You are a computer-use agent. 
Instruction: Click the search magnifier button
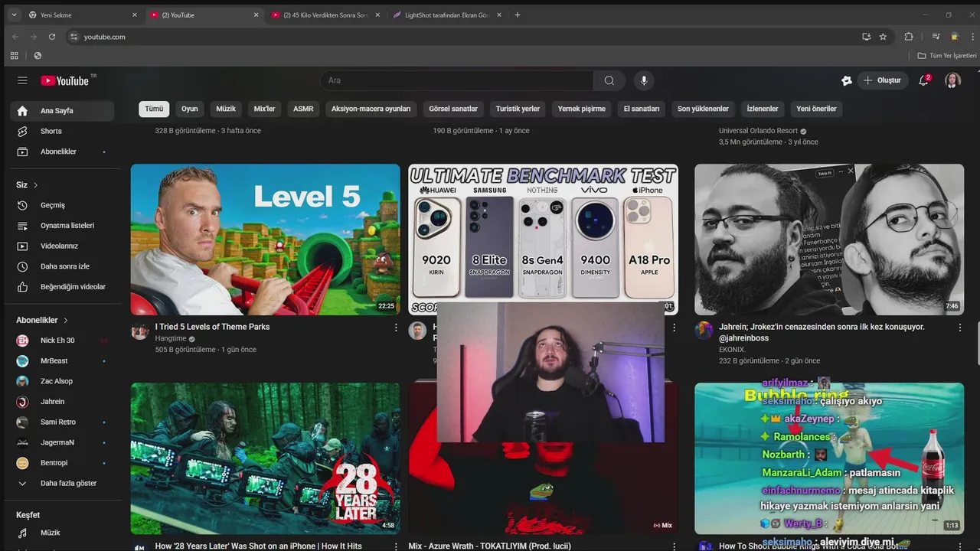[609, 80]
